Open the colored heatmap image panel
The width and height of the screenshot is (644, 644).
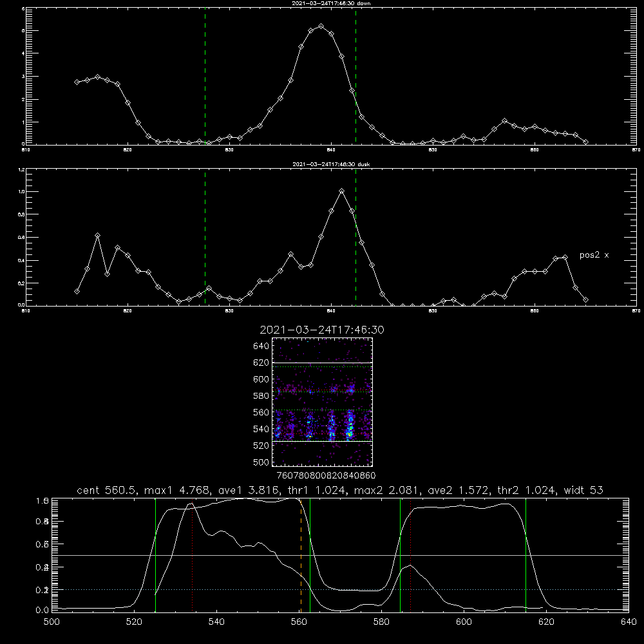(x=322, y=402)
